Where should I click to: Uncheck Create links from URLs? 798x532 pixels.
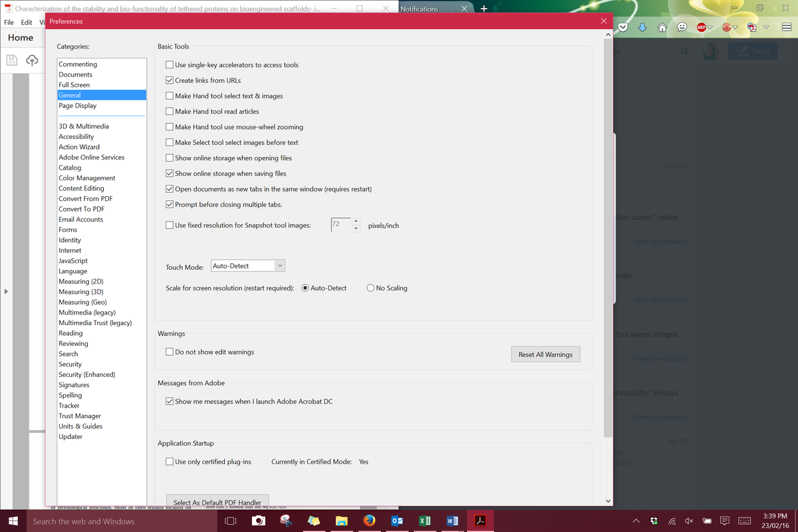click(170, 80)
